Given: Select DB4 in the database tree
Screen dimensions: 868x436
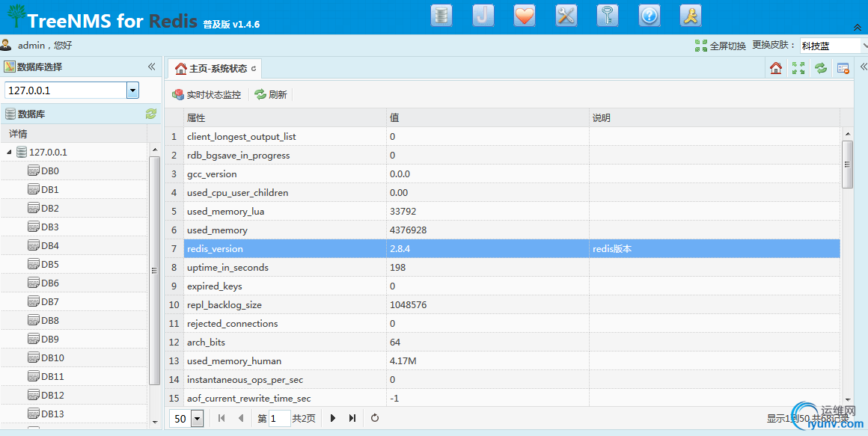Looking at the screenshot, I should tap(50, 245).
